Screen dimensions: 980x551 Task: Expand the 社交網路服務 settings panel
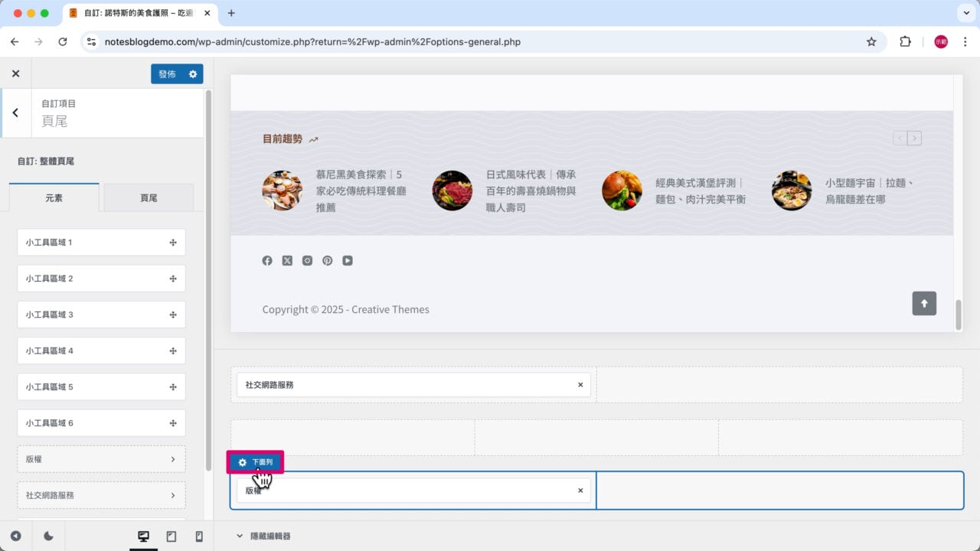coord(100,495)
